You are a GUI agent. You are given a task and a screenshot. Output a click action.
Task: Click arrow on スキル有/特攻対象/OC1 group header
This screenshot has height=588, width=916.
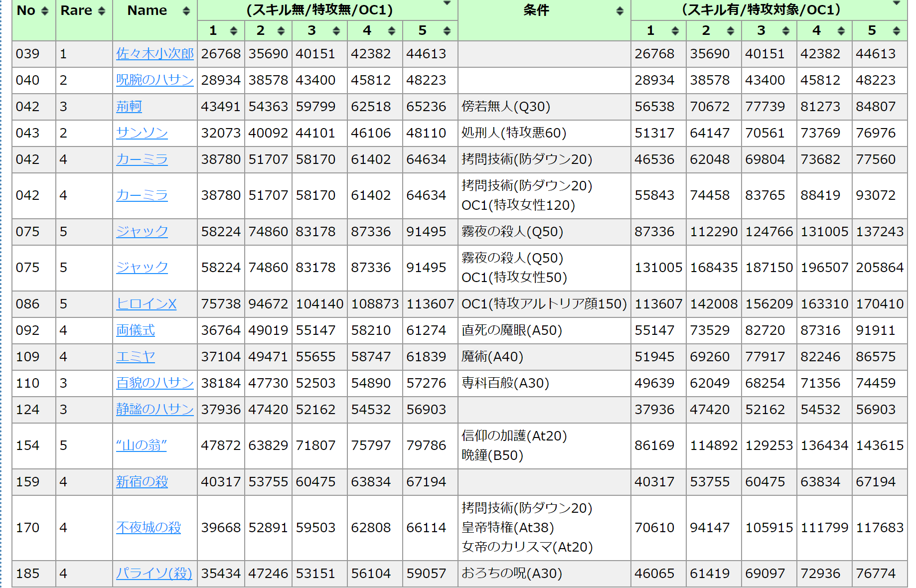[896, 3]
